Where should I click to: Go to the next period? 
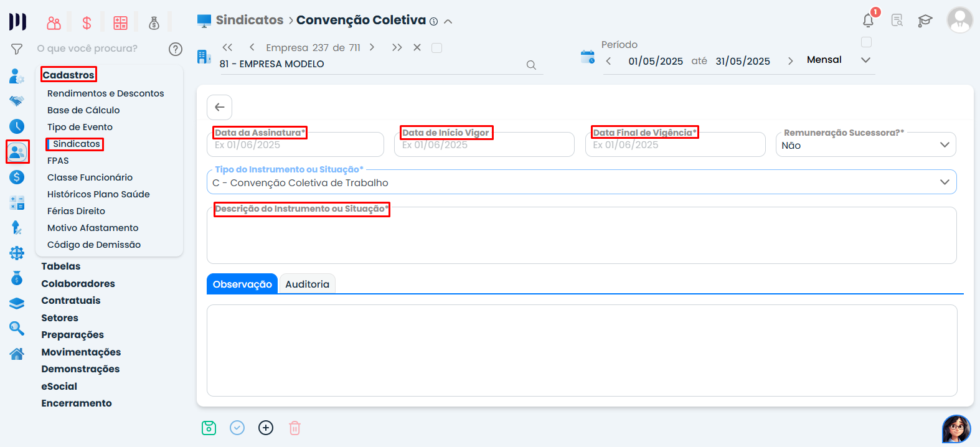(x=790, y=61)
